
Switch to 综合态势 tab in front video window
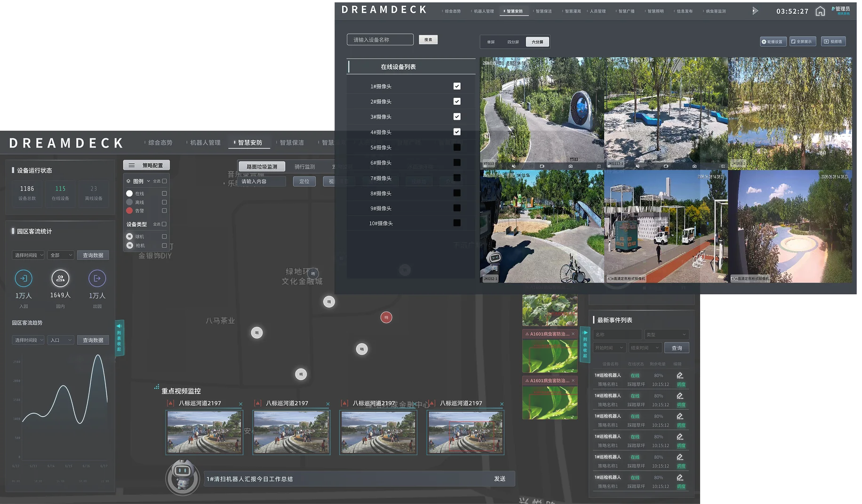click(x=452, y=11)
